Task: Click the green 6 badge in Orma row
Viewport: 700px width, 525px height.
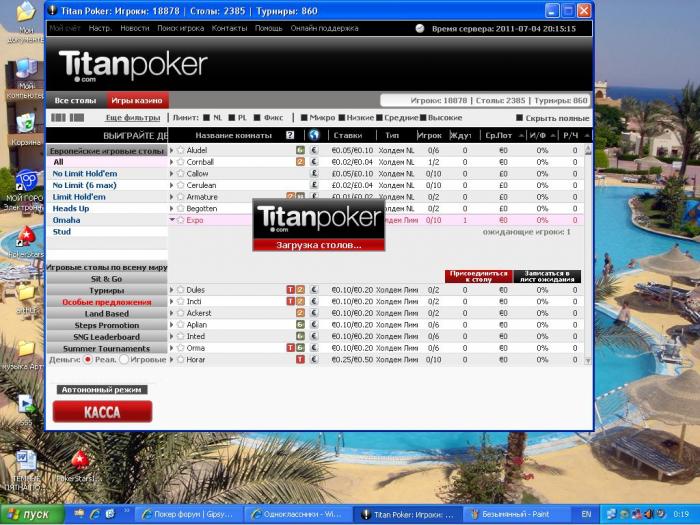Action: [x=300, y=348]
